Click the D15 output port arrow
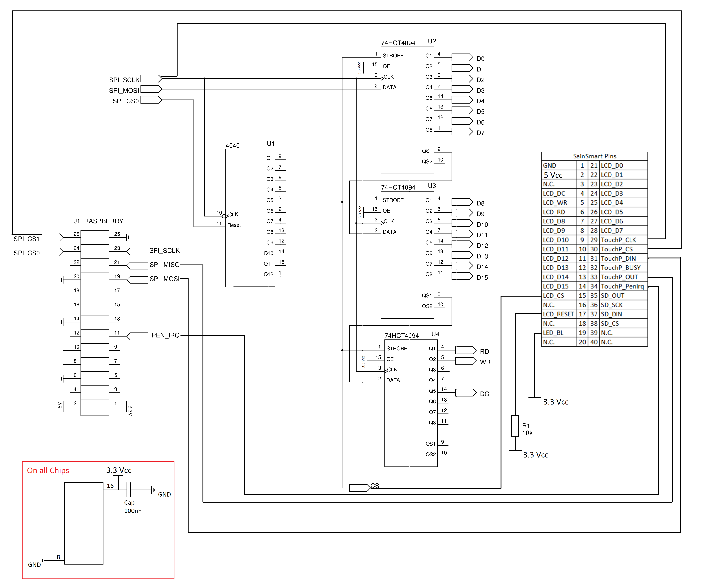Viewport: 719px width, 588px height. pyautogui.click(x=461, y=276)
